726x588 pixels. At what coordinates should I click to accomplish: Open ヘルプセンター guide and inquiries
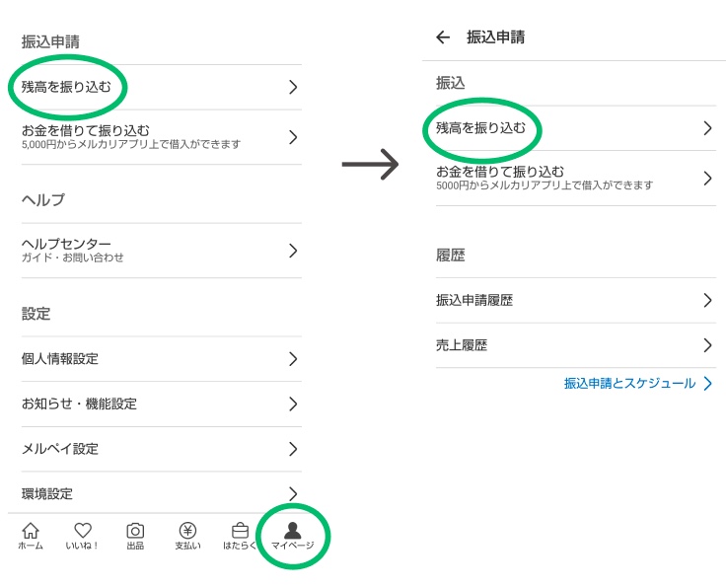tap(162, 251)
